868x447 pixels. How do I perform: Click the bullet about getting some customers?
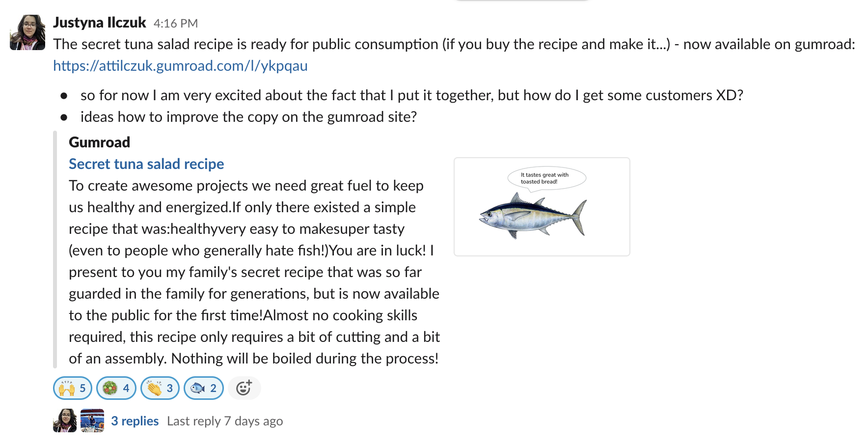[x=411, y=95]
